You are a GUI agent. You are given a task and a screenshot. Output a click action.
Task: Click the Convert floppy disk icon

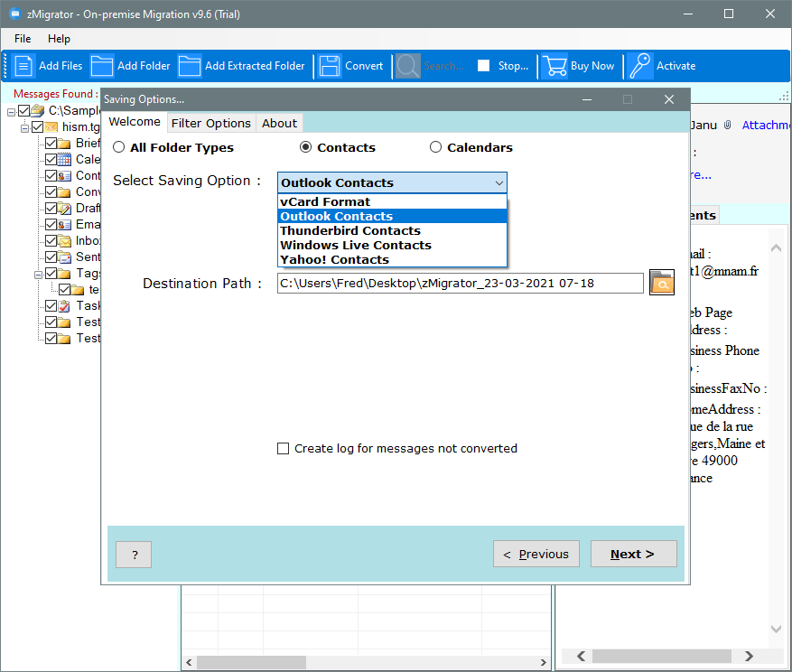click(x=330, y=66)
